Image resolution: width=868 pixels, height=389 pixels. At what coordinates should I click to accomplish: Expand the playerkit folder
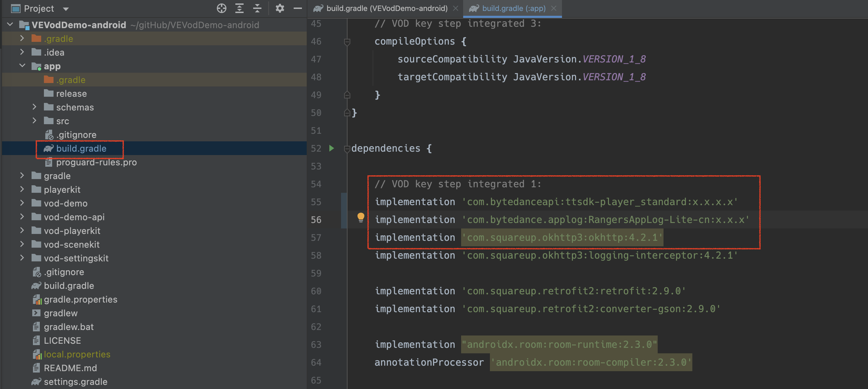[22, 189]
